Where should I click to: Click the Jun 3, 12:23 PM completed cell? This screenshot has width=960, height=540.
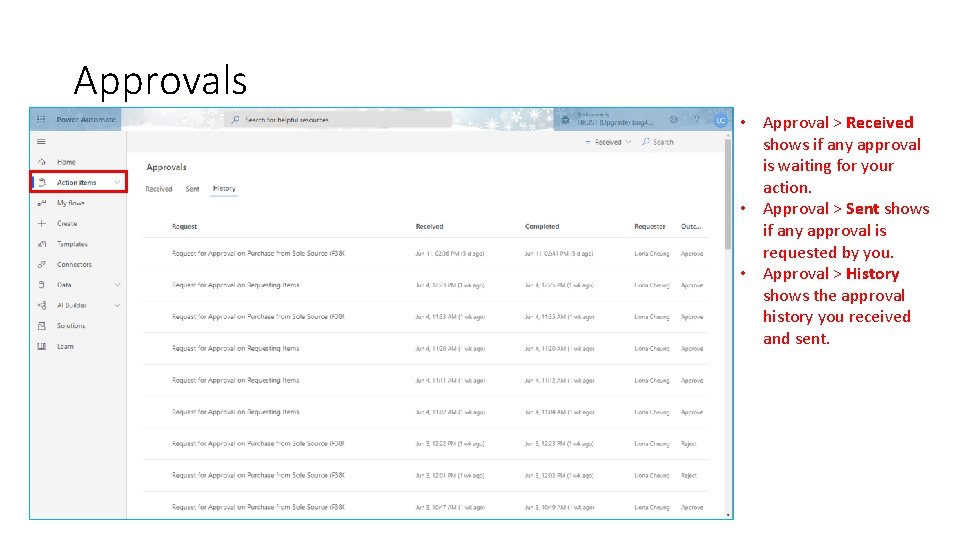[559, 444]
